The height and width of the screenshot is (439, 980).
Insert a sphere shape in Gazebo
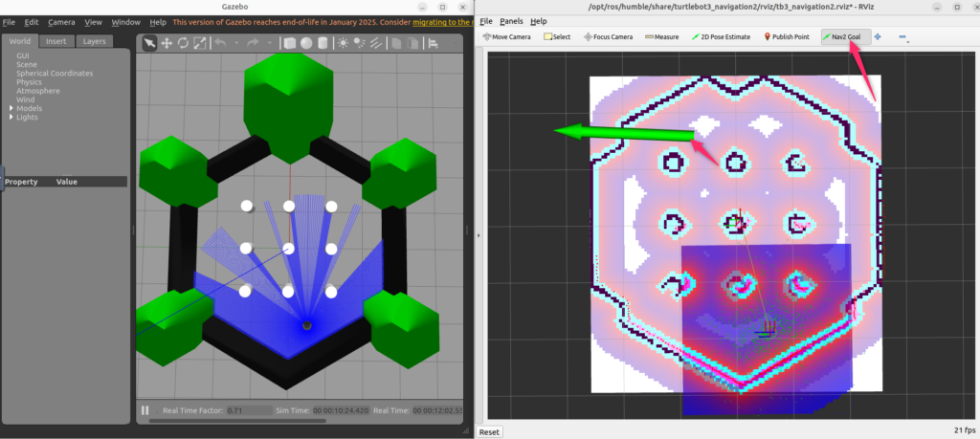pyautogui.click(x=305, y=43)
